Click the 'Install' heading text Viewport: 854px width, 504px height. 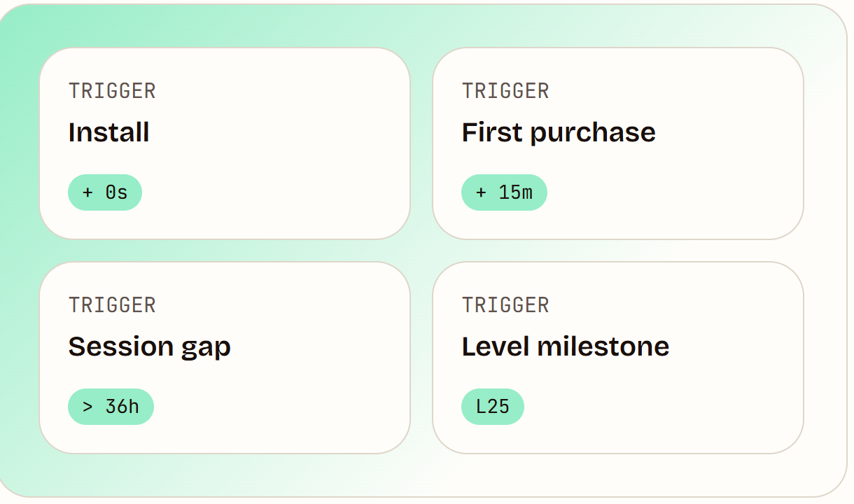point(109,132)
